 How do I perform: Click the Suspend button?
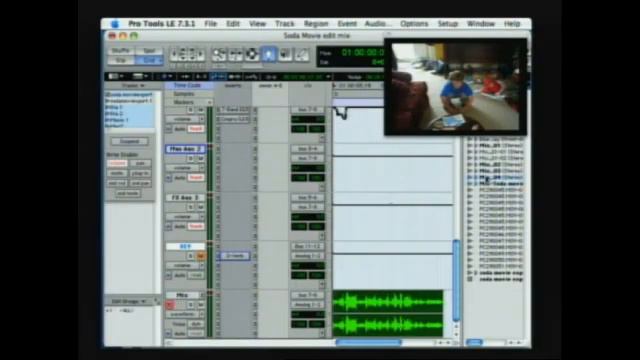click(x=129, y=141)
